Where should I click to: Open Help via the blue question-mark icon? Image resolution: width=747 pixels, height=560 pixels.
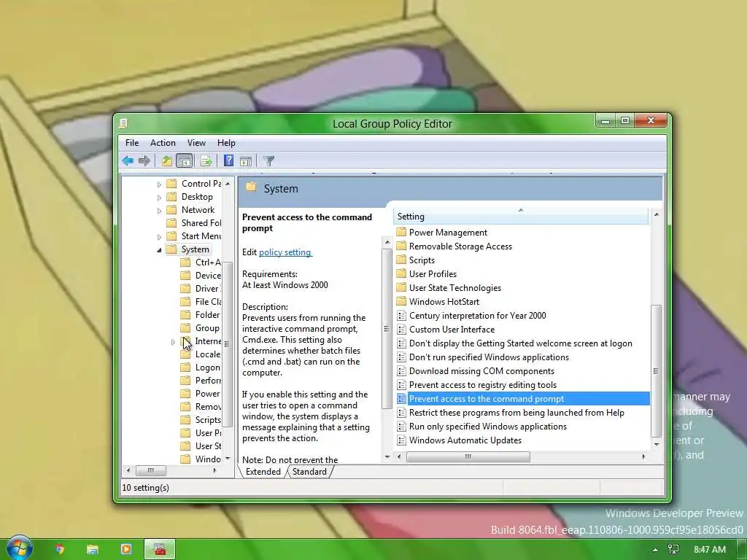(228, 160)
